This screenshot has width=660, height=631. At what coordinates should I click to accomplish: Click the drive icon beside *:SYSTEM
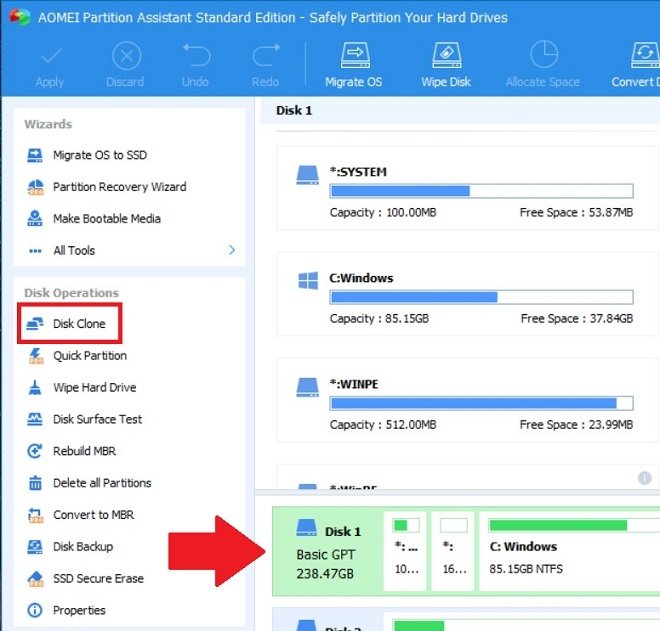[307, 175]
